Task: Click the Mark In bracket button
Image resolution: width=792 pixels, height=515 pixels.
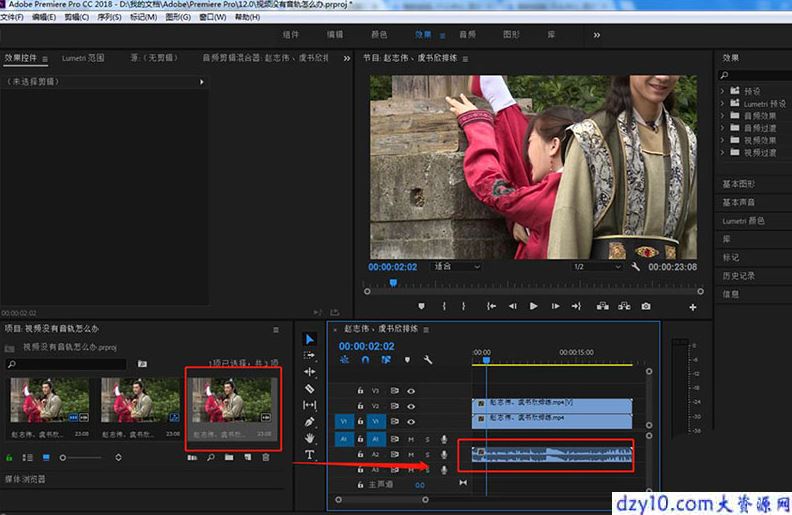Action: (444, 306)
